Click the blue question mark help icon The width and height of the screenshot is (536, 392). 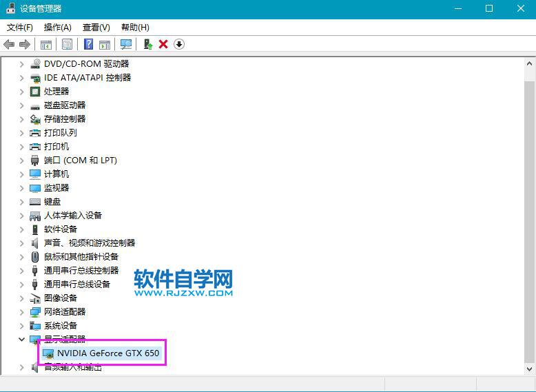tap(88, 44)
